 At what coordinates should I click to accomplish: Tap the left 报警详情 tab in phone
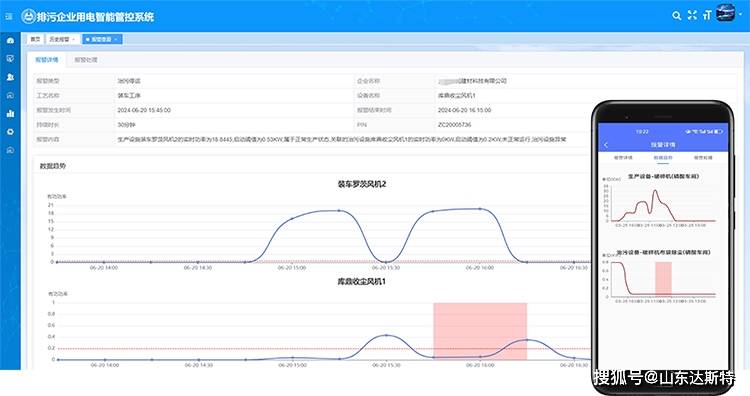click(623, 157)
